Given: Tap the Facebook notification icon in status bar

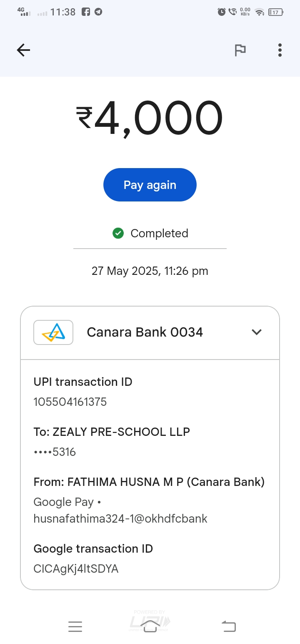Looking at the screenshot, I should tap(86, 12).
